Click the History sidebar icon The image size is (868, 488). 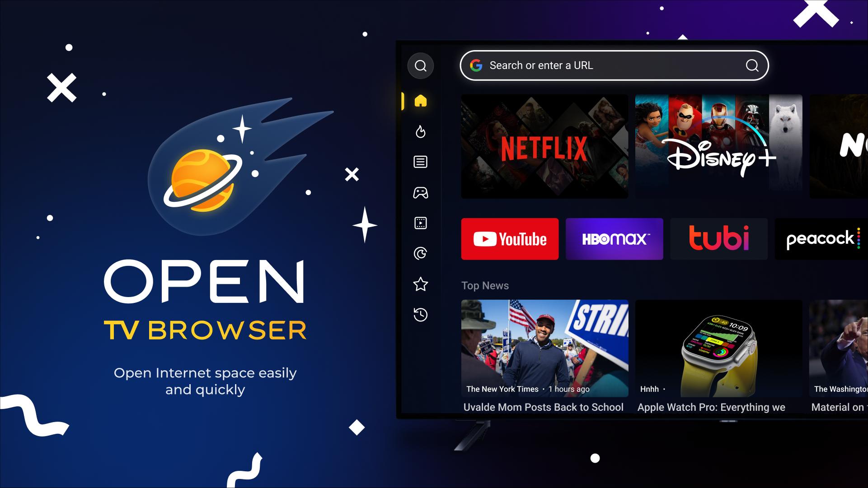click(x=420, y=314)
